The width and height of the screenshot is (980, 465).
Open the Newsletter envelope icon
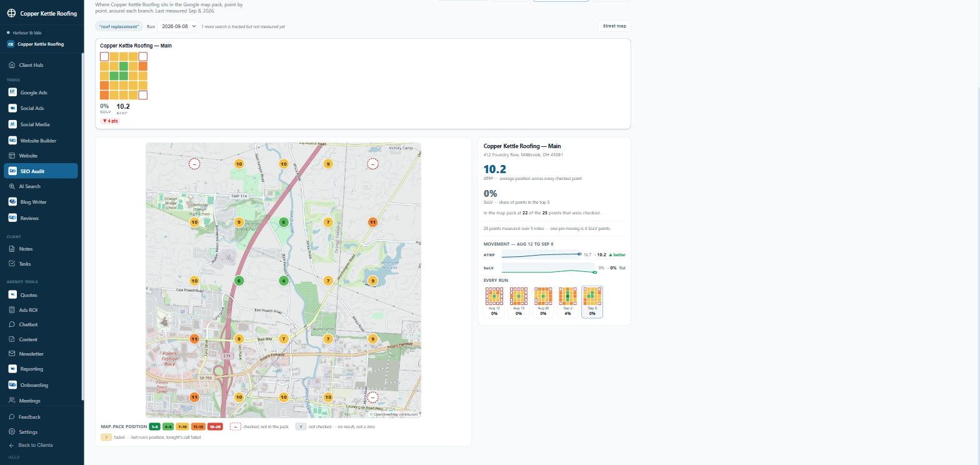(x=12, y=354)
